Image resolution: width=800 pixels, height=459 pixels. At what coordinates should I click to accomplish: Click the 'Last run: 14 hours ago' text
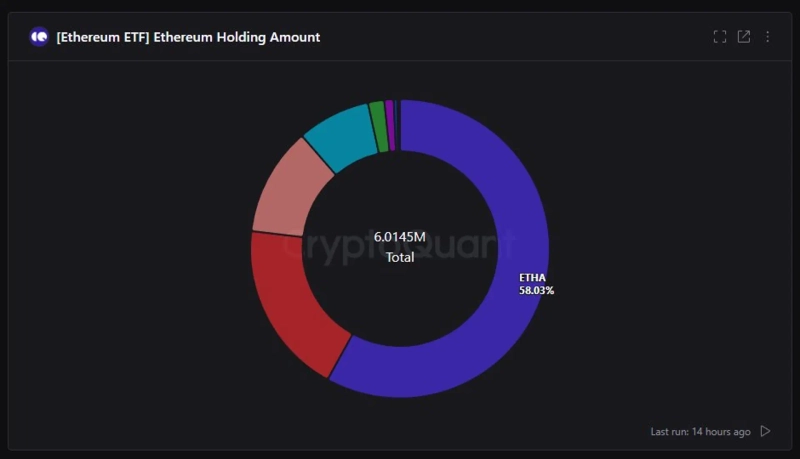(700, 431)
